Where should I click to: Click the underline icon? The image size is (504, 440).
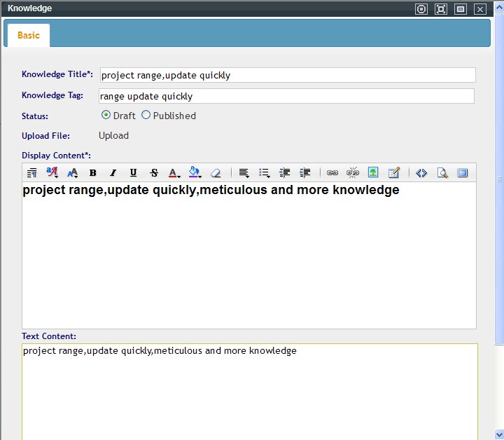(133, 173)
